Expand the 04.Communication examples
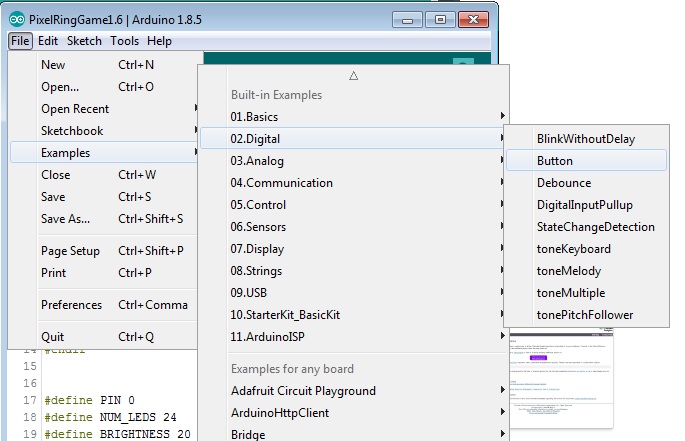The width and height of the screenshot is (685, 441). click(x=353, y=183)
